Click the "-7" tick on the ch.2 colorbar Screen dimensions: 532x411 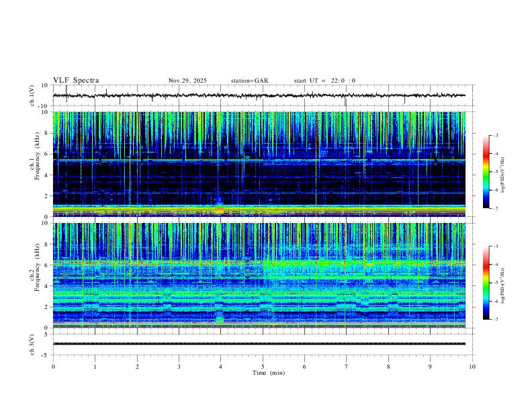tap(495, 320)
